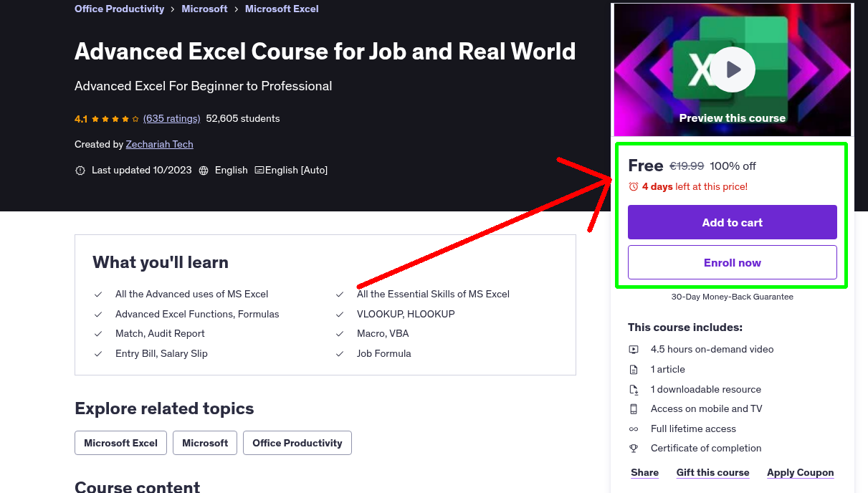Click the last updated badge icon

pyautogui.click(x=80, y=171)
